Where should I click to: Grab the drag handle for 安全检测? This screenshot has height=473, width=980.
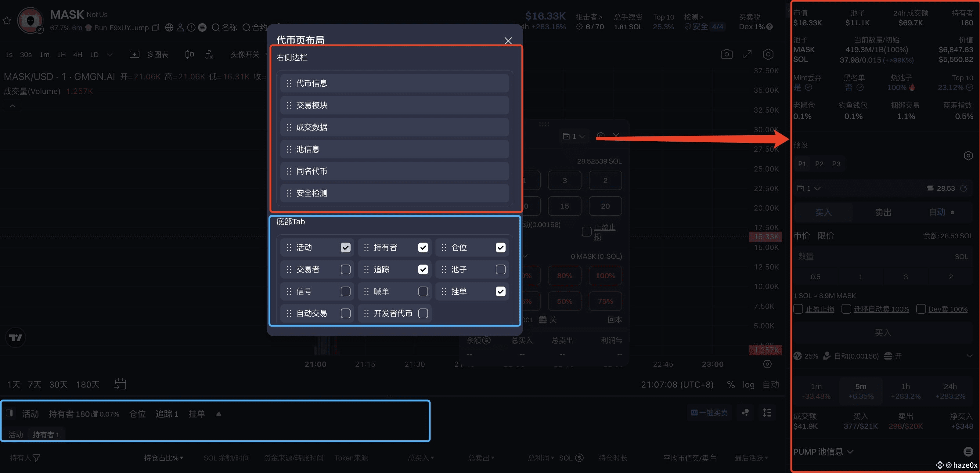[289, 193]
